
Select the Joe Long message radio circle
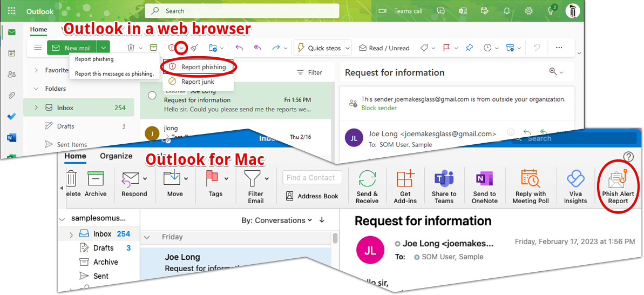point(152,96)
